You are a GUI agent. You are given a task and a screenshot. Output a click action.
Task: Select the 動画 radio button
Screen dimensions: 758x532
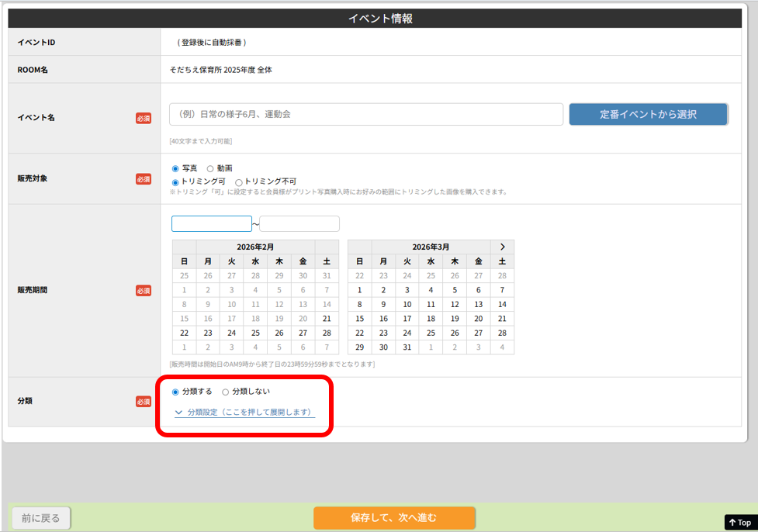click(210, 168)
